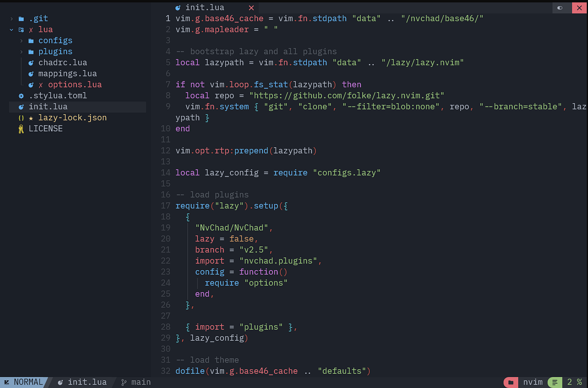The image size is (588, 388).
Task: Click the JSON braces icon by lazy-lock.json
Action: point(20,117)
